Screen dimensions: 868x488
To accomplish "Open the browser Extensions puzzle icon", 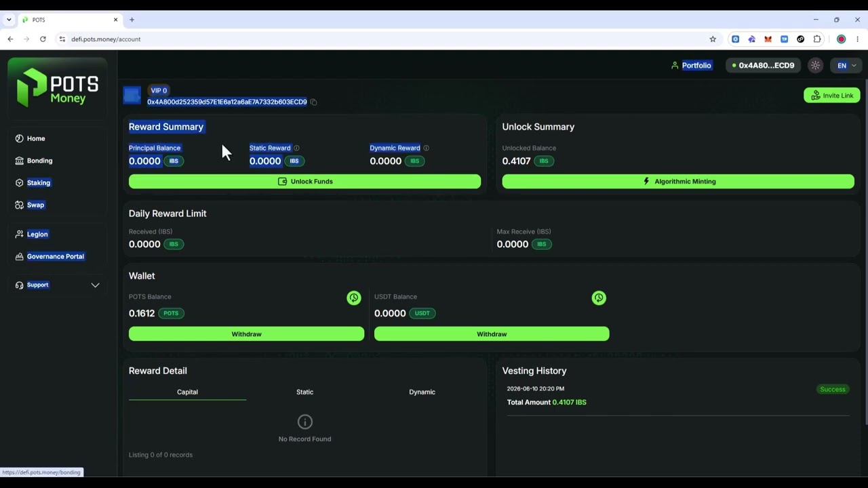I will (x=817, y=39).
